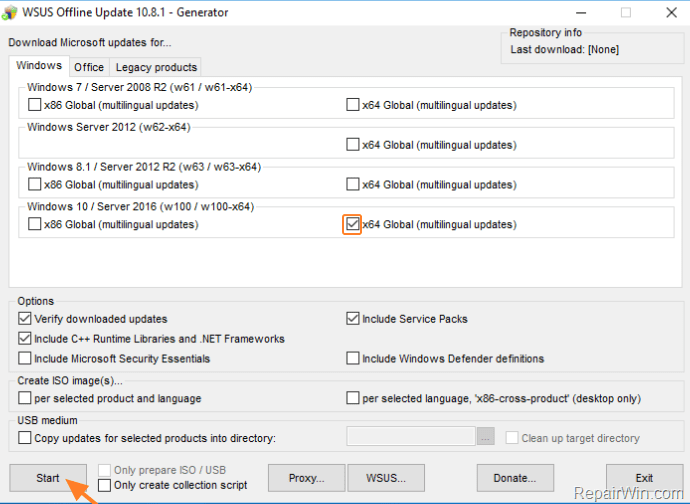
Task: Toggle Verify downloaded updates option
Action: point(25,318)
